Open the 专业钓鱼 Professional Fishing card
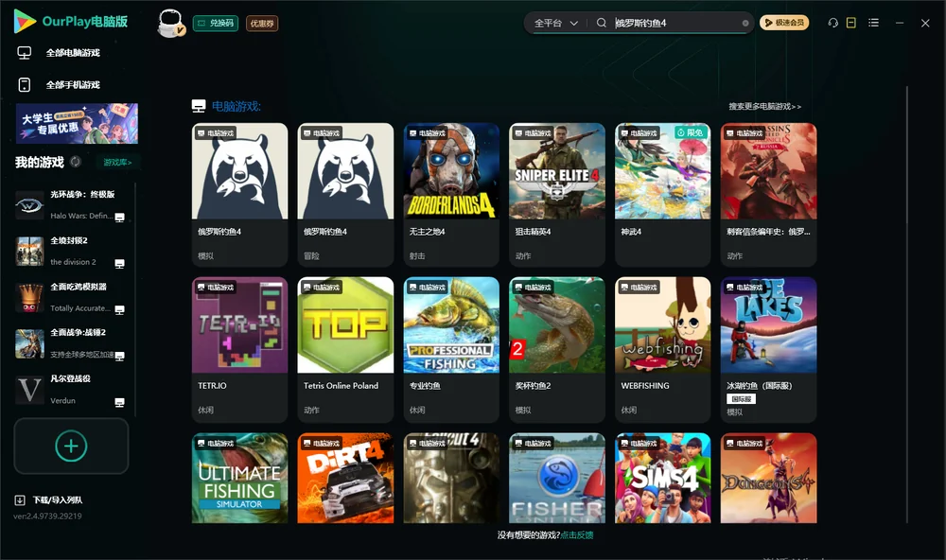Image resolution: width=946 pixels, height=560 pixels. 451,349
